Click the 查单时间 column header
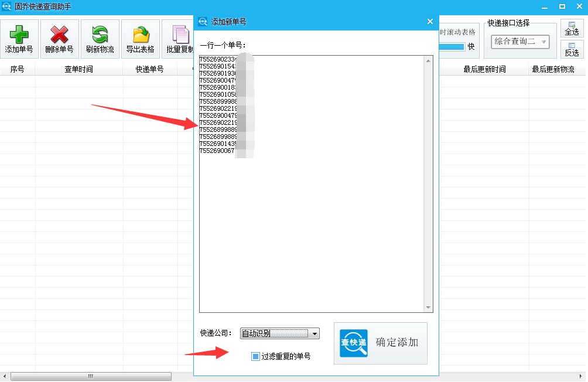Viewport: 588px width, 382px height. [78, 69]
